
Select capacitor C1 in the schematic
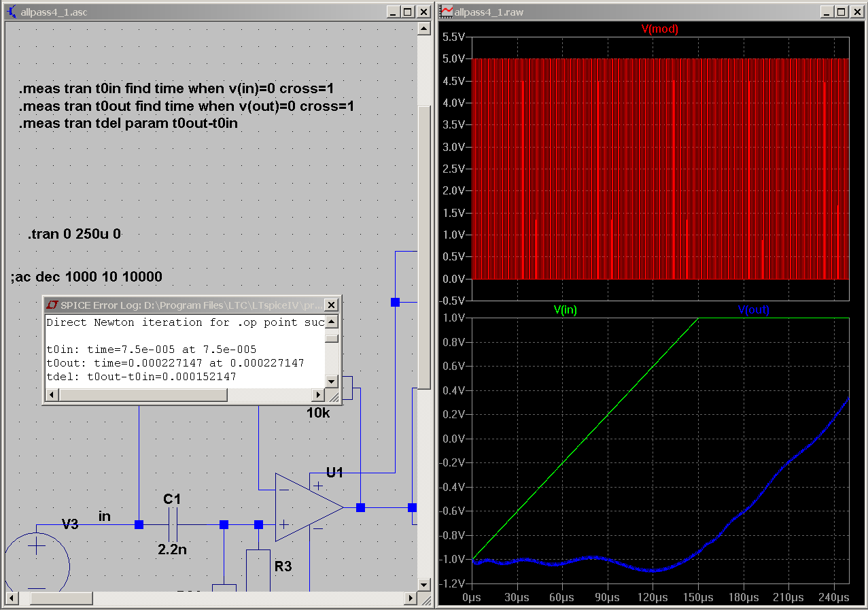point(173,524)
